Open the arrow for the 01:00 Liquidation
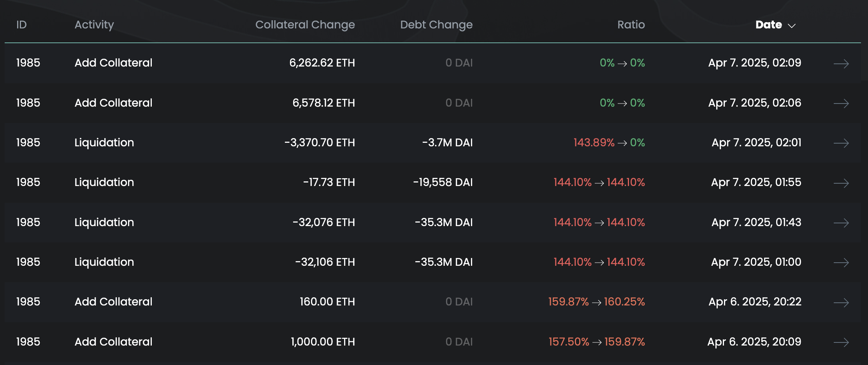This screenshot has height=365, width=868. pos(841,263)
